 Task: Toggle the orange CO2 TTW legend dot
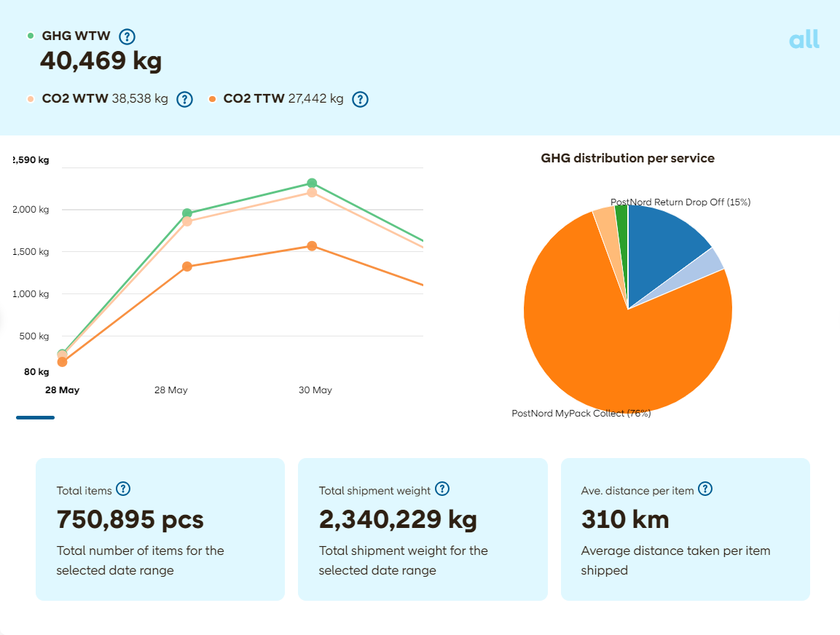[212, 99]
